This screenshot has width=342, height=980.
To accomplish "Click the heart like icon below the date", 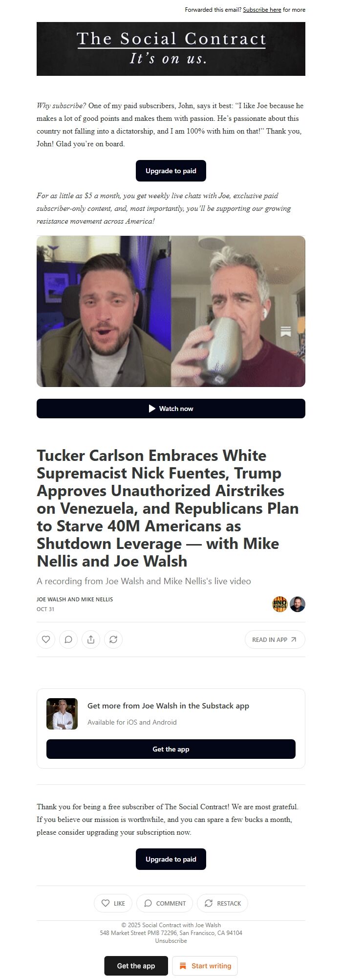I will tap(46, 639).
